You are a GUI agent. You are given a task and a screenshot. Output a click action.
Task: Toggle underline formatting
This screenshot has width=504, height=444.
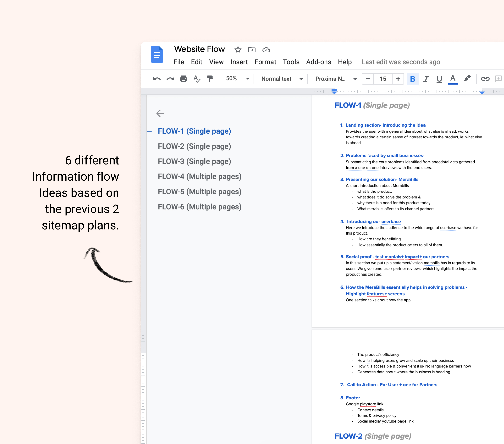click(439, 79)
